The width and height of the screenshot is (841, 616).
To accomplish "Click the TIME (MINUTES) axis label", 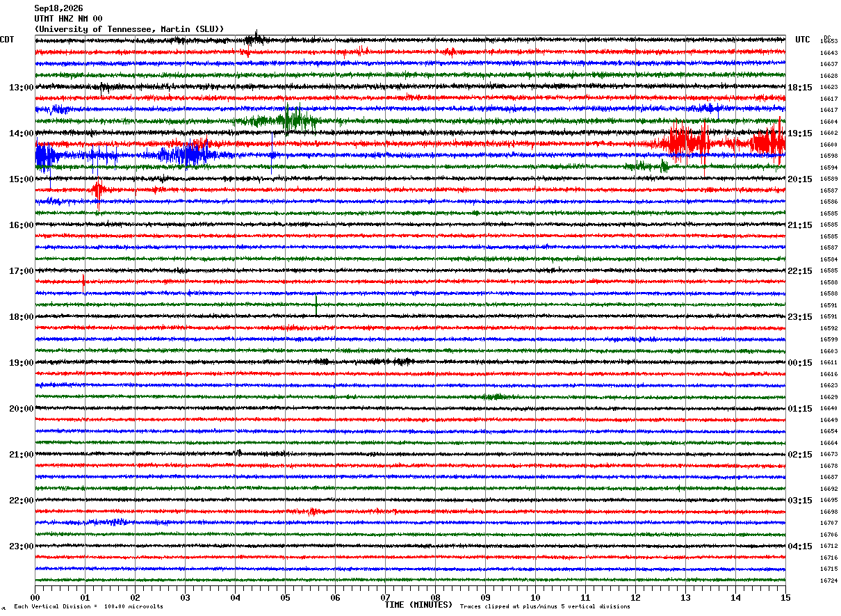I will (x=418, y=605).
